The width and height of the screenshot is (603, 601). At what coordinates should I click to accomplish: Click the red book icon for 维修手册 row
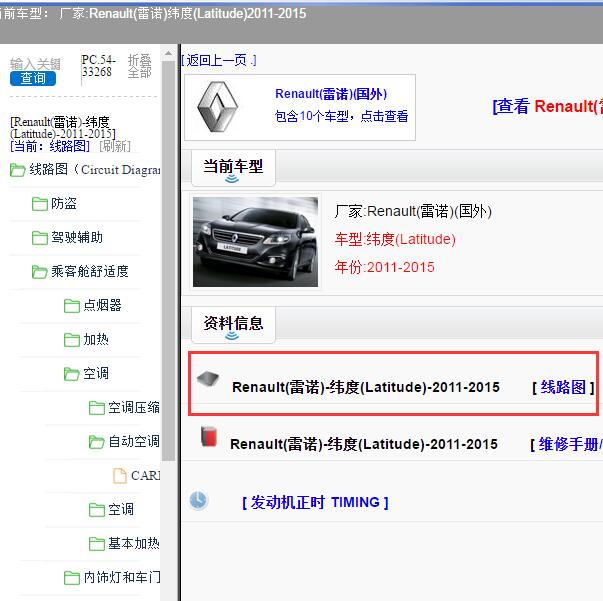(x=209, y=436)
